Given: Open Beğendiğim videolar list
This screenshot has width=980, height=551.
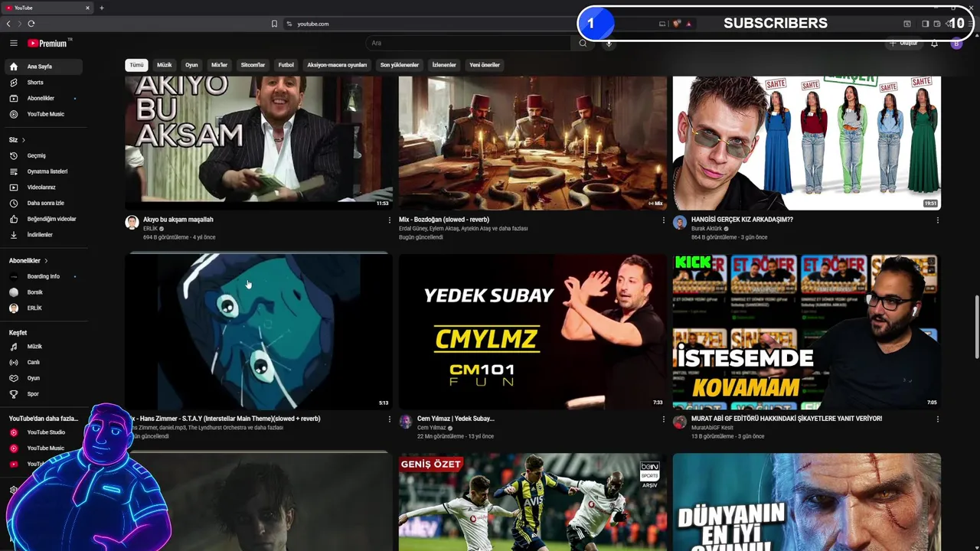Looking at the screenshot, I should (42, 219).
